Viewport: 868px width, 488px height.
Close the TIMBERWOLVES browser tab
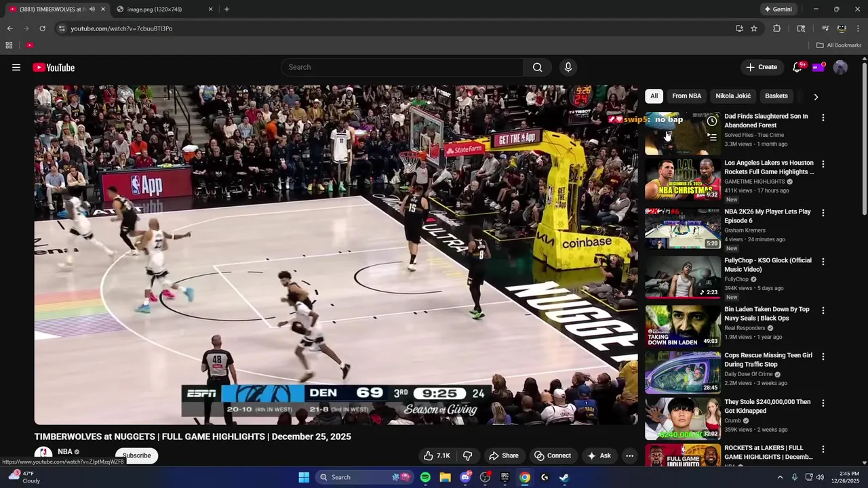click(102, 9)
